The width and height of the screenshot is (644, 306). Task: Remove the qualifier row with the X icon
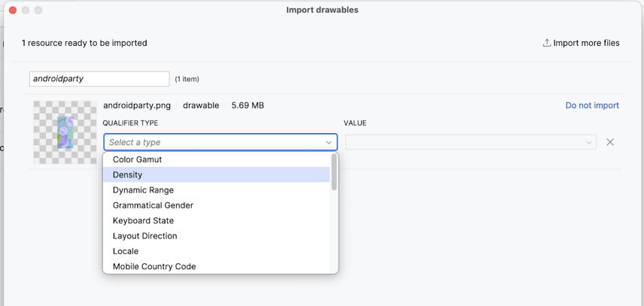[x=610, y=142]
